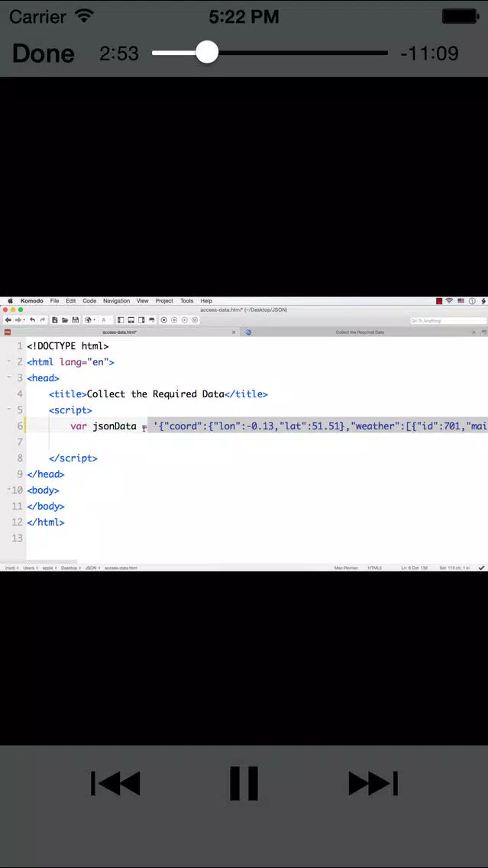
Task: Click the closing </script> tag
Action: 73,458
